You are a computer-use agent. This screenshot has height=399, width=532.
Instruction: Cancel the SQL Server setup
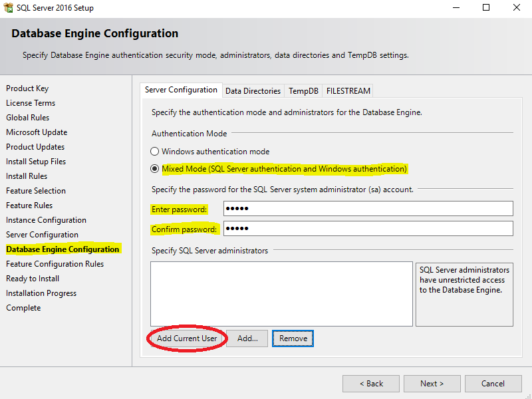click(493, 384)
